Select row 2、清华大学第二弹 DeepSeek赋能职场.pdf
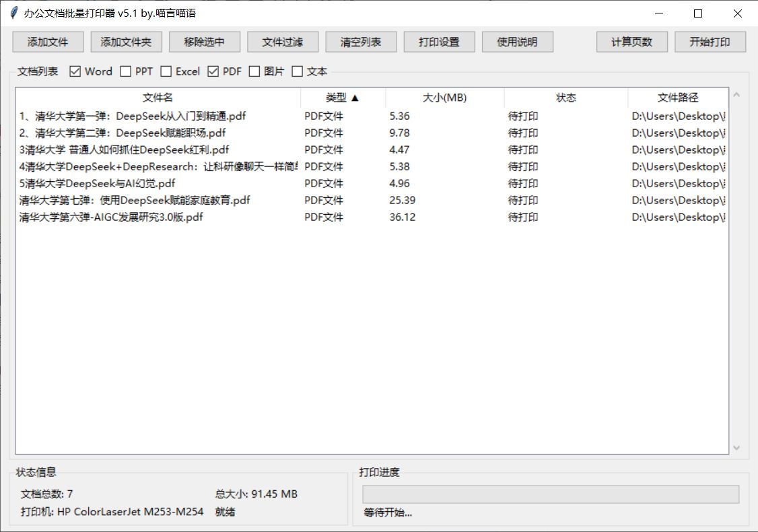 pyautogui.click(x=372, y=133)
